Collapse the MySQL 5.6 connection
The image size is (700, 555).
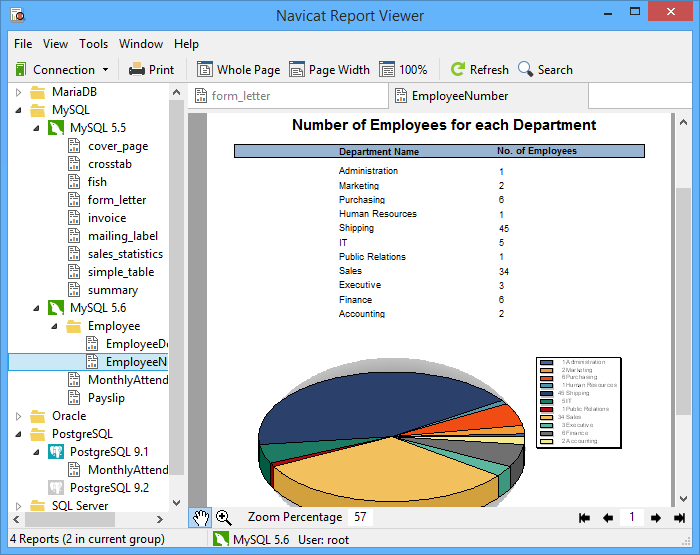pyautogui.click(x=36, y=309)
